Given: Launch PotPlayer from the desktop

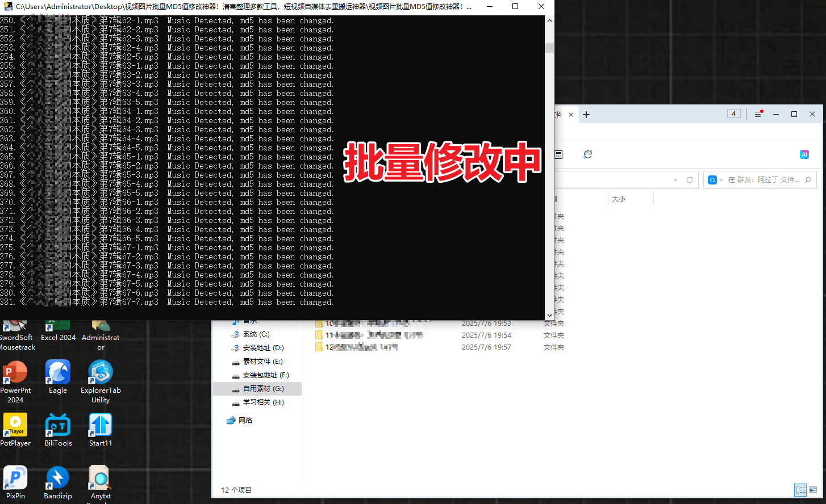Looking at the screenshot, I should click(x=15, y=426).
